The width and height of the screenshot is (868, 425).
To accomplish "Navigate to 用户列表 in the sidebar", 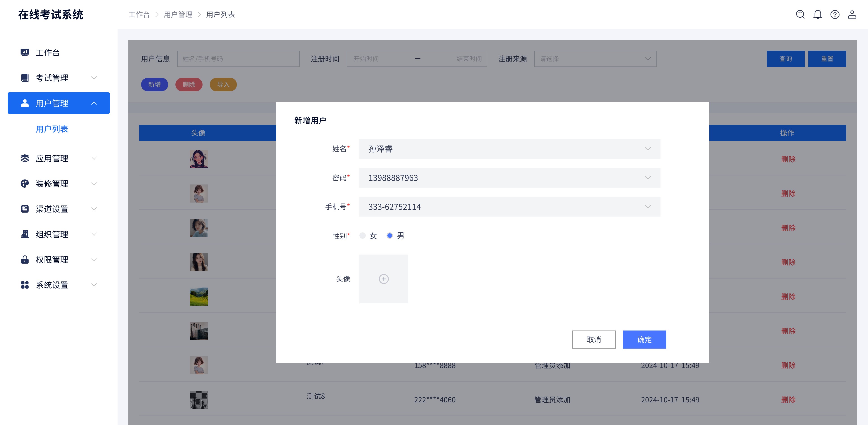I will coord(52,129).
